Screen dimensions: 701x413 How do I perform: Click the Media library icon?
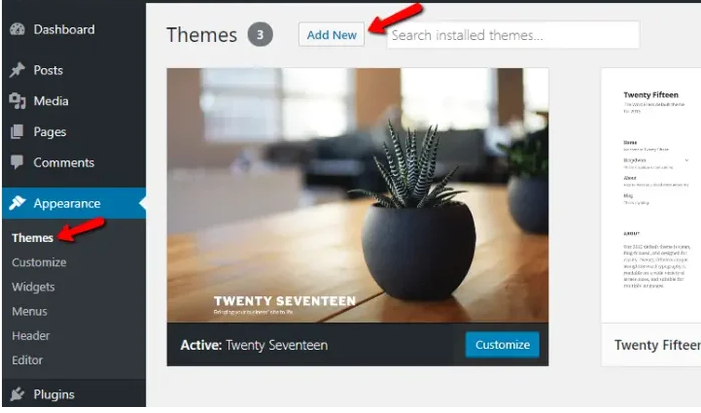click(17, 101)
